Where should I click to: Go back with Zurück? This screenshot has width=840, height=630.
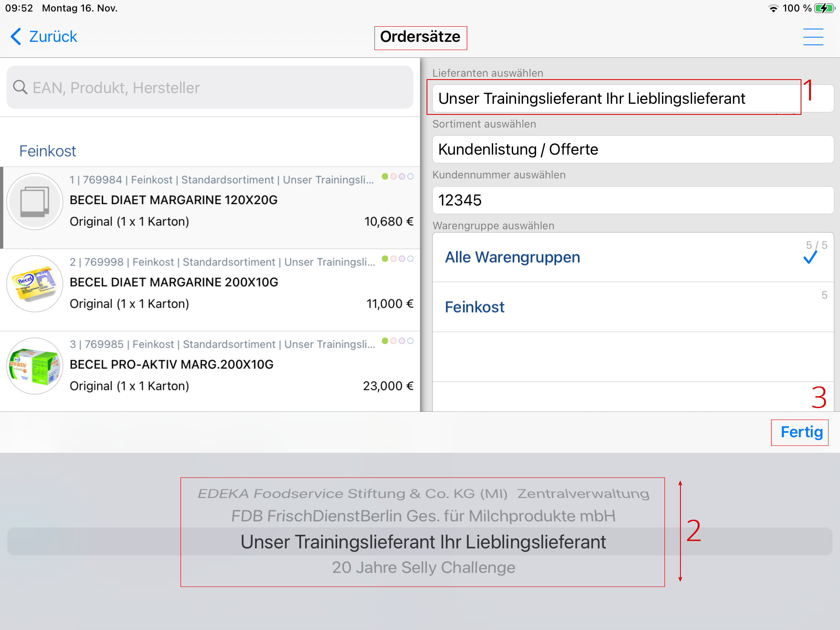click(x=44, y=37)
